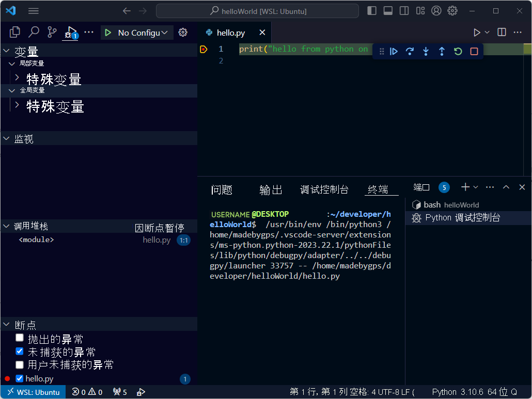Switch to the 调试控制台 tab
Screen dimensions: 532x399
tap(324, 189)
